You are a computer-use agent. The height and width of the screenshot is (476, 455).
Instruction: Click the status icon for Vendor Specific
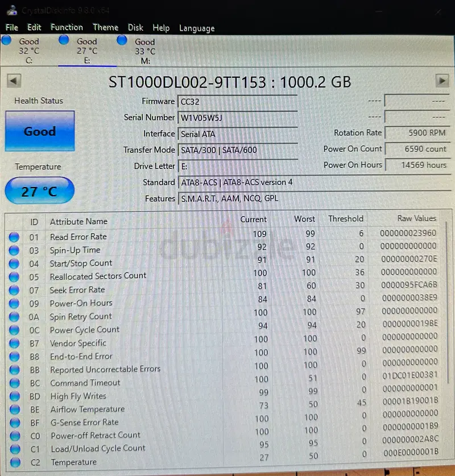click(x=14, y=343)
